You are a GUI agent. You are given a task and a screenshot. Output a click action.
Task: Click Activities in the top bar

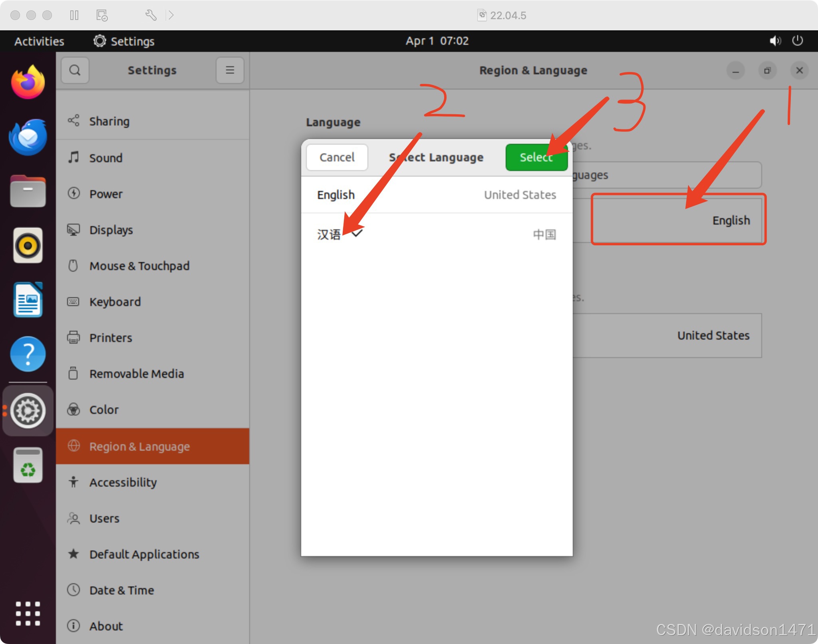[39, 41]
